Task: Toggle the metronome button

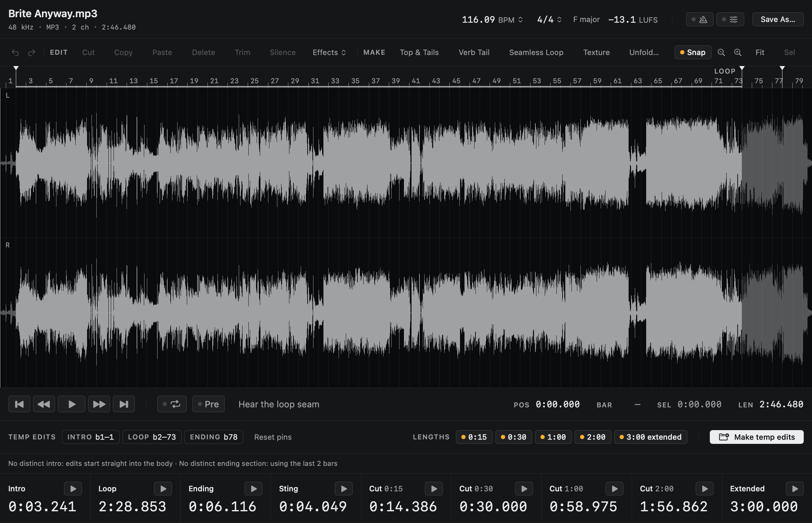Action: (699, 20)
